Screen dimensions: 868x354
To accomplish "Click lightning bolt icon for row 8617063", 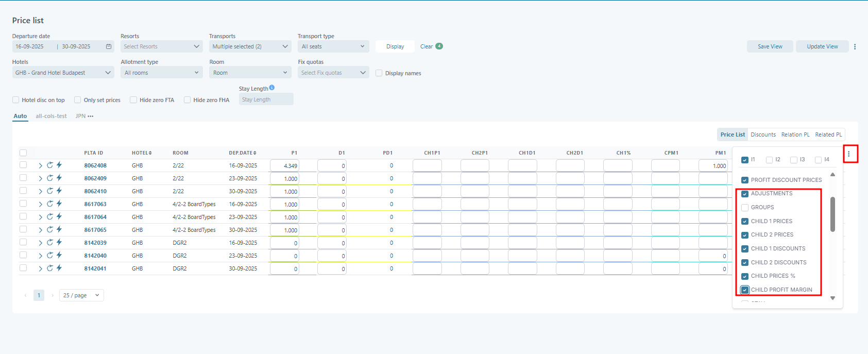I will pos(59,204).
